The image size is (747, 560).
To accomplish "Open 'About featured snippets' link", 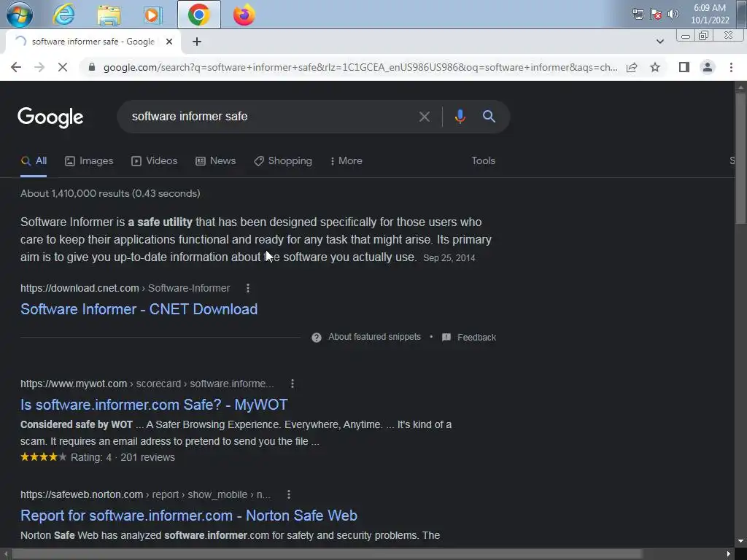I will (374, 337).
